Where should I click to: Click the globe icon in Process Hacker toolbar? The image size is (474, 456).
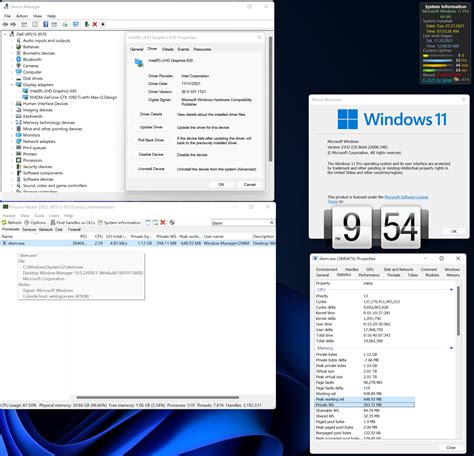(x=172, y=222)
